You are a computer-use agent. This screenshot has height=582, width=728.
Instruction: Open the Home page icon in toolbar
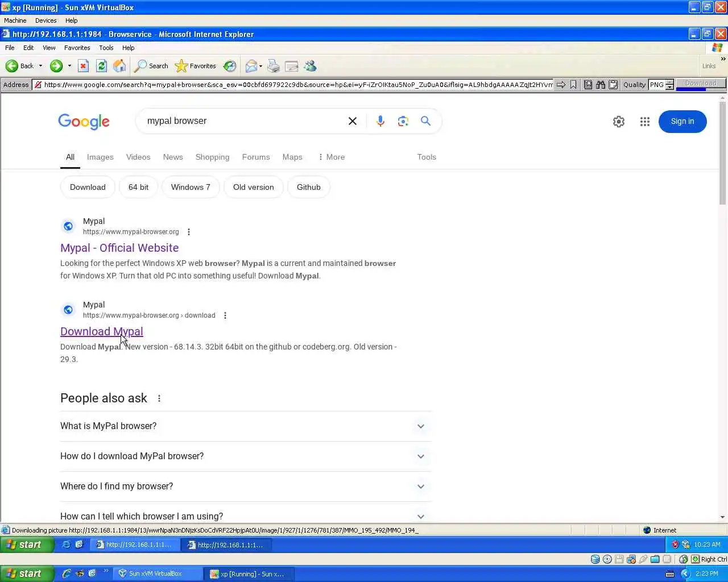(x=119, y=66)
